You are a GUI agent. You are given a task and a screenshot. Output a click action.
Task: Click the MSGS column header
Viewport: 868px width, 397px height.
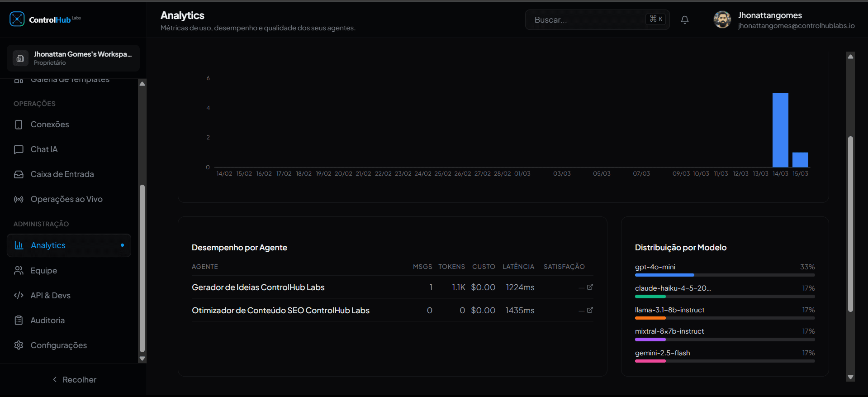coord(422,267)
